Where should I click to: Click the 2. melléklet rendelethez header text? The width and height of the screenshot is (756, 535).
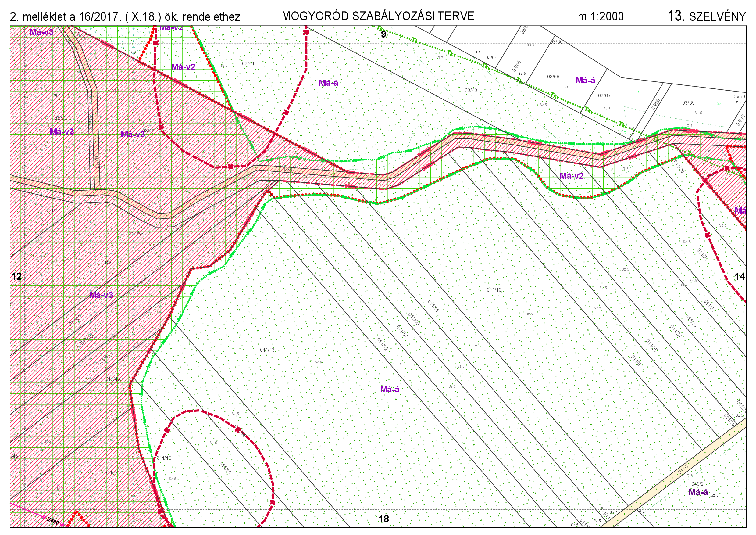coord(125,17)
